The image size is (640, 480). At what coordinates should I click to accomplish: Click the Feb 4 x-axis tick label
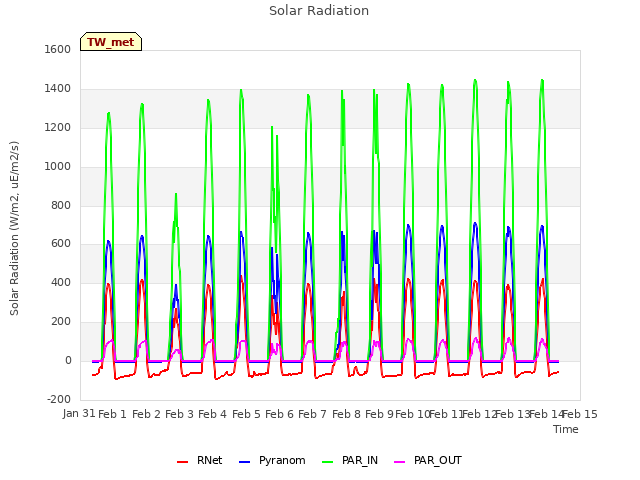click(212, 414)
